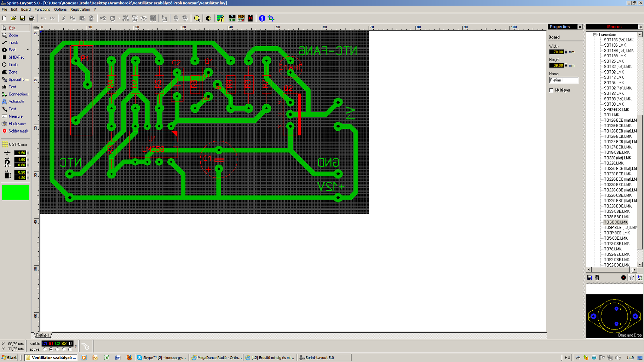Select the Pad tool

click(x=13, y=50)
